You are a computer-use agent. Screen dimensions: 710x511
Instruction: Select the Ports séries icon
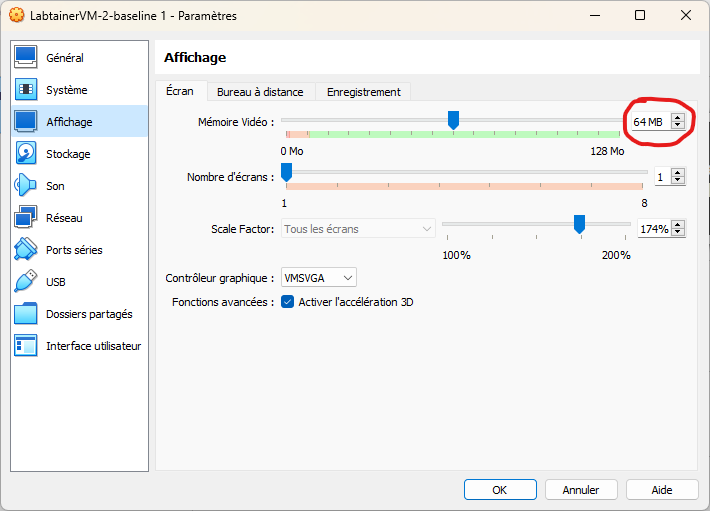26,250
